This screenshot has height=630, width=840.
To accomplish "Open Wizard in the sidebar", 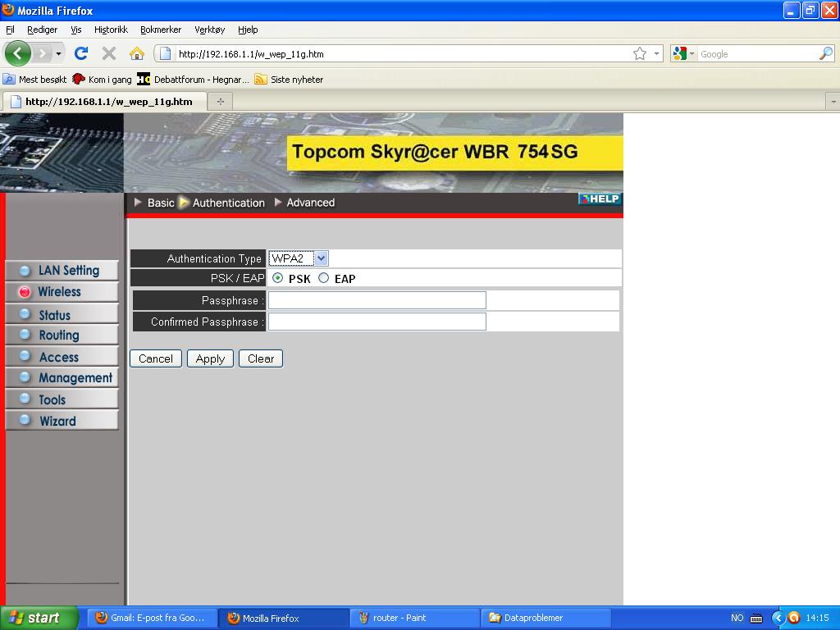I will (62, 421).
